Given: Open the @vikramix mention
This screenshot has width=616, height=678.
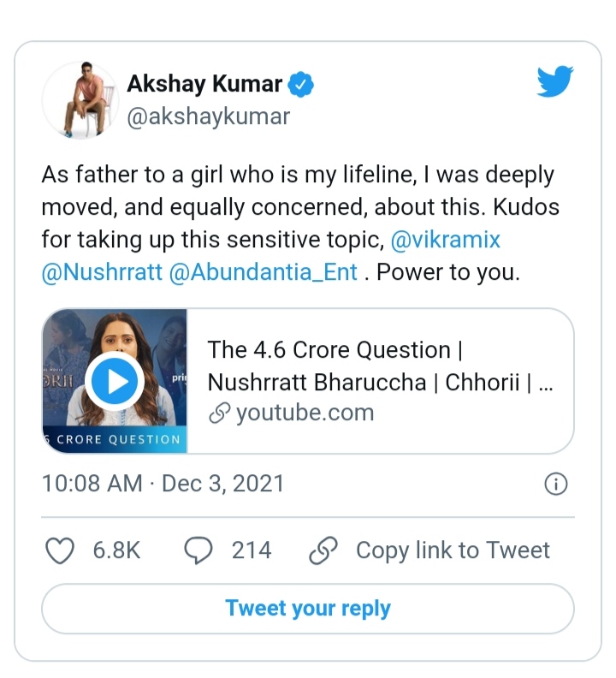Looking at the screenshot, I should click(x=445, y=240).
